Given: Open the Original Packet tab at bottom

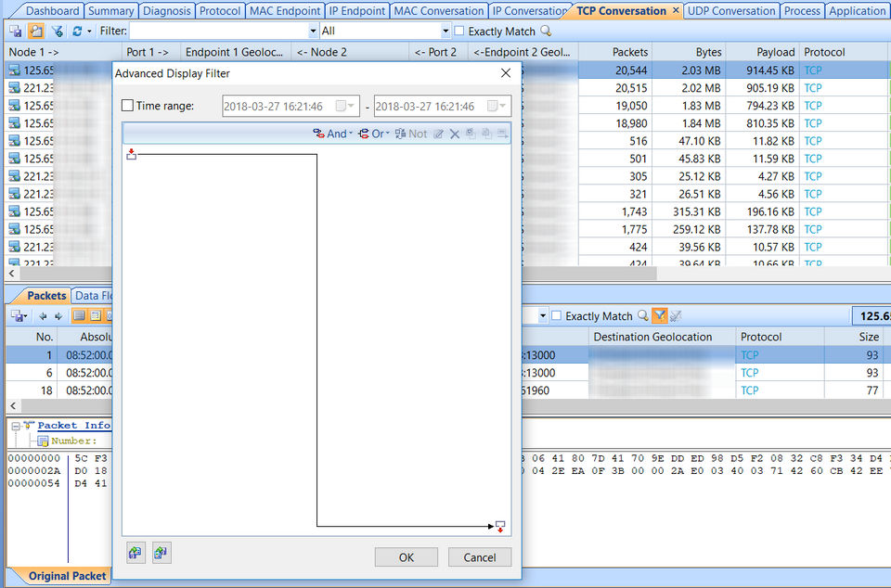Looking at the screenshot, I should point(67,576).
